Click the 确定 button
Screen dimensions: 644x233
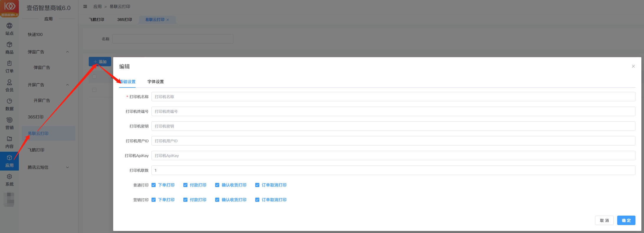tap(626, 220)
